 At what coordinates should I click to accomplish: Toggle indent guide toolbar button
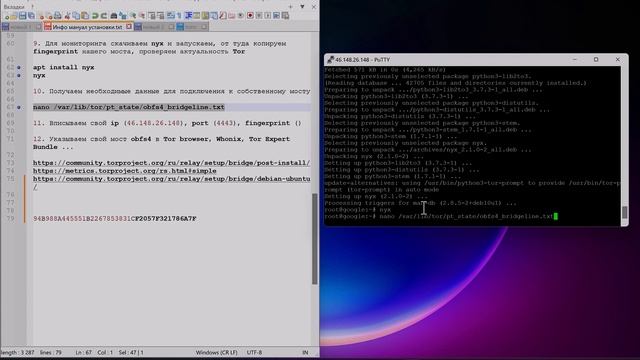[189, 16]
